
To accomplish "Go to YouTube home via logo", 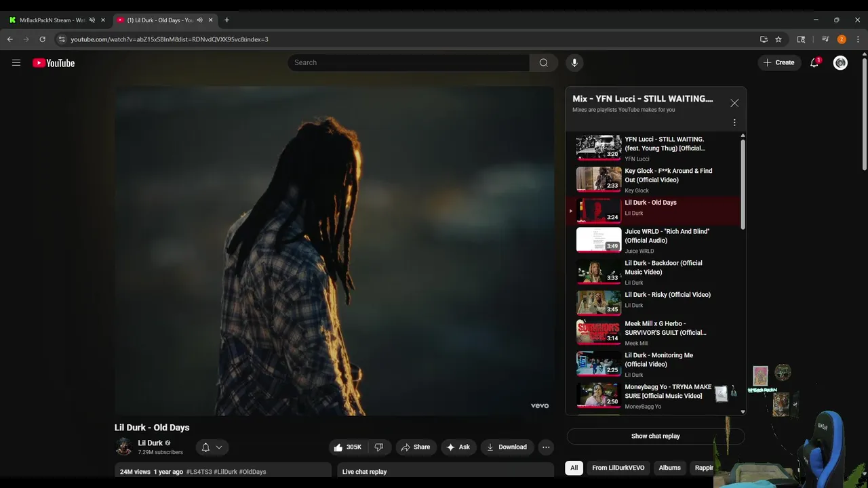I will 54,63.
